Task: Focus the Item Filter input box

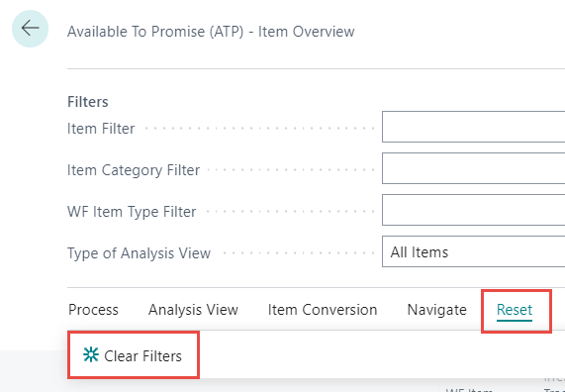Action: click(474, 127)
